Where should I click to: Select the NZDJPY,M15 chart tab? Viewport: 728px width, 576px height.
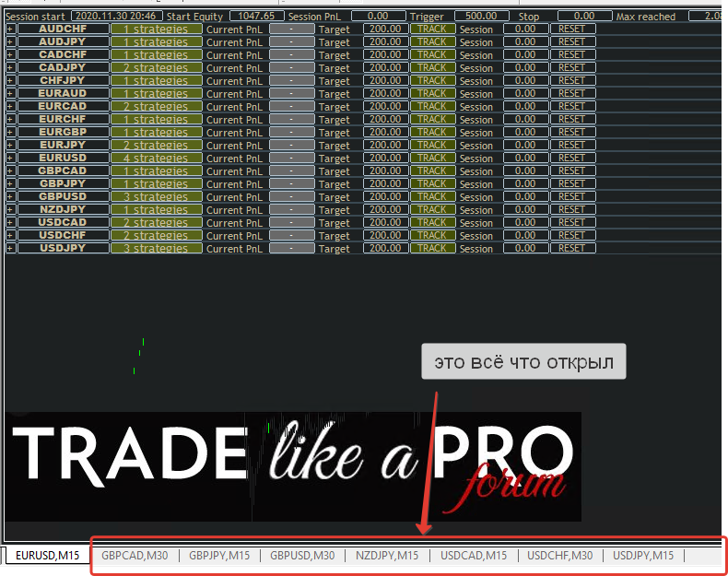[387, 555]
